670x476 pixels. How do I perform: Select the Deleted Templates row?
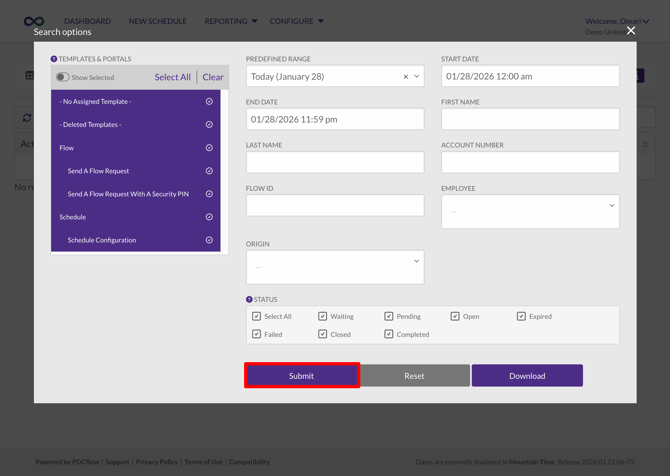[x=136, y=124]
